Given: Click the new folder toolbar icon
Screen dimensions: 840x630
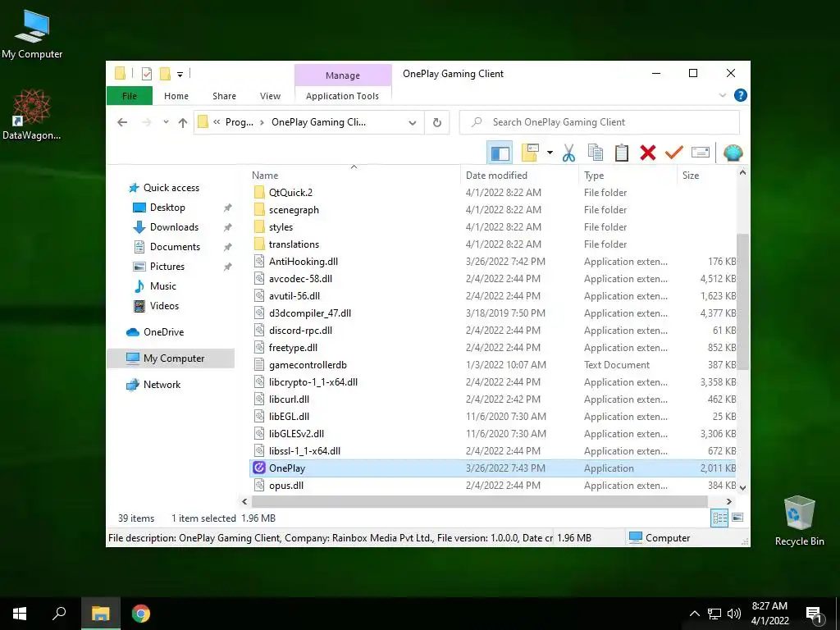Looking at the screenshot, I should pyautogui.click(x=530, y=153).
